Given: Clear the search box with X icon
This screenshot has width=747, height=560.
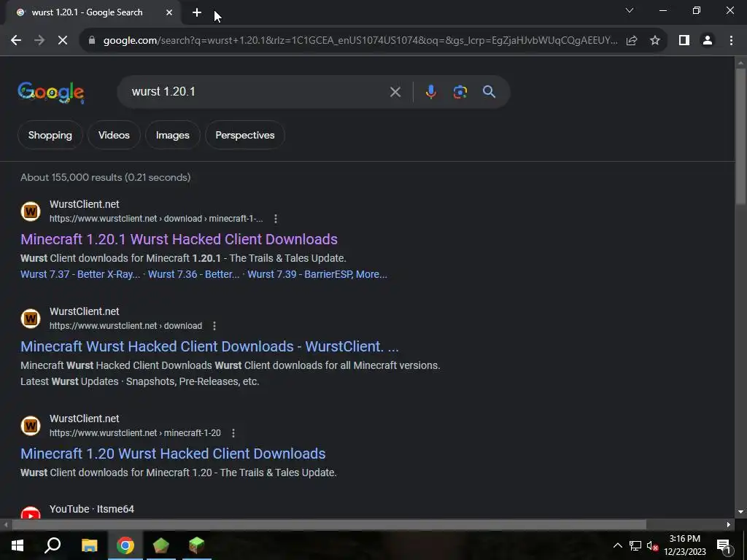Looking at the screenshot, I should [x=395, y=92].
